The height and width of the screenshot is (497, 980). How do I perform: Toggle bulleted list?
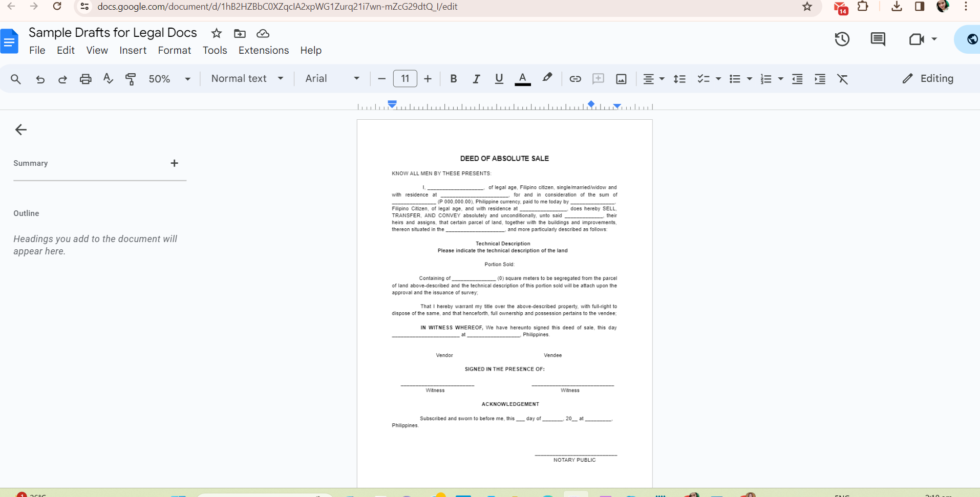pyautogui.click(x=735, y=79)
